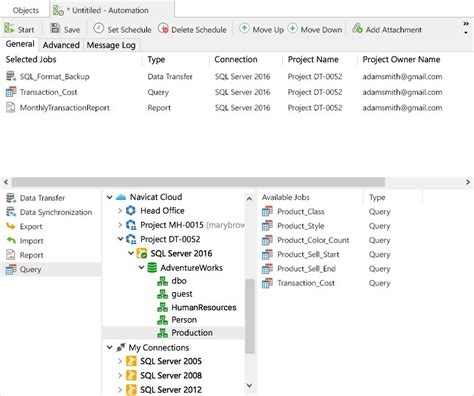
Task: Select AdventureWorks database icon
Action: (x=152, y=267)
